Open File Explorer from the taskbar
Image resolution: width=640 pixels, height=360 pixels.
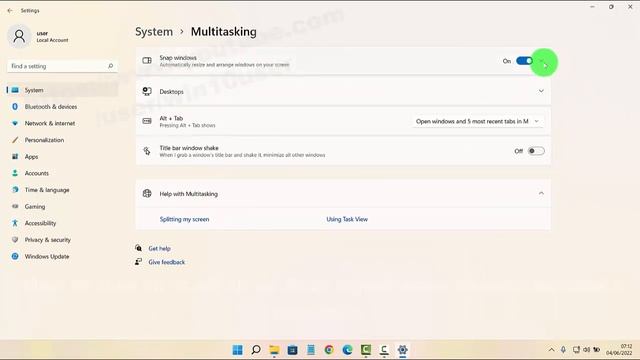[x=274, y=350]
